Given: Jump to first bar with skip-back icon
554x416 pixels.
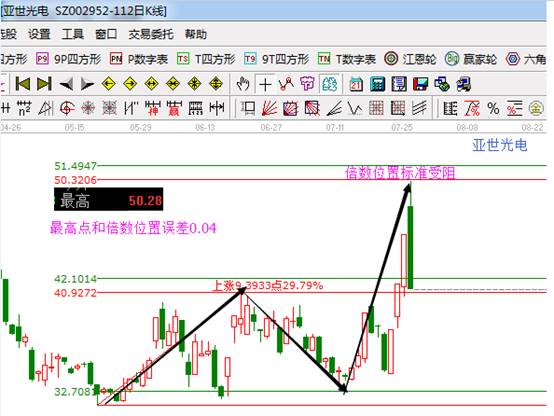Looking at the screenshot, I should pos(23,84).
